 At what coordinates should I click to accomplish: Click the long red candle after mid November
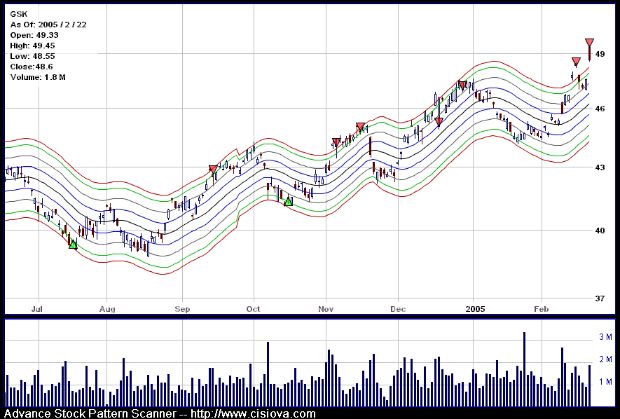370,146
